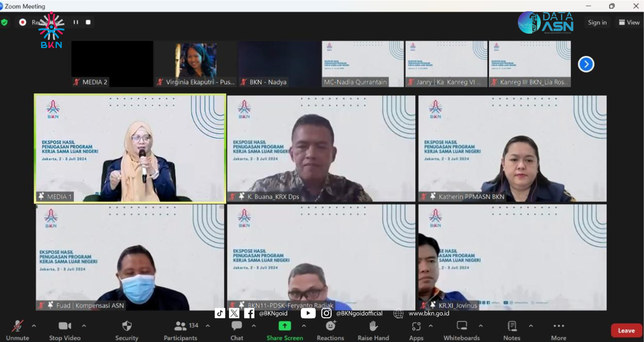Stop the recording
This screenshot has width=644, height=342.
coord(88,22)
